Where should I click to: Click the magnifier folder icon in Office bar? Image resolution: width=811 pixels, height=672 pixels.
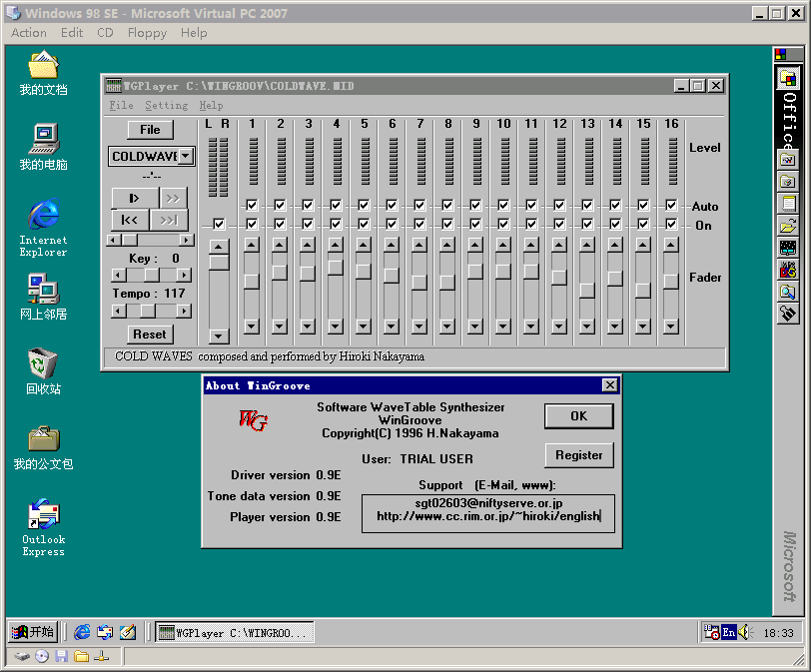point(788,292)
